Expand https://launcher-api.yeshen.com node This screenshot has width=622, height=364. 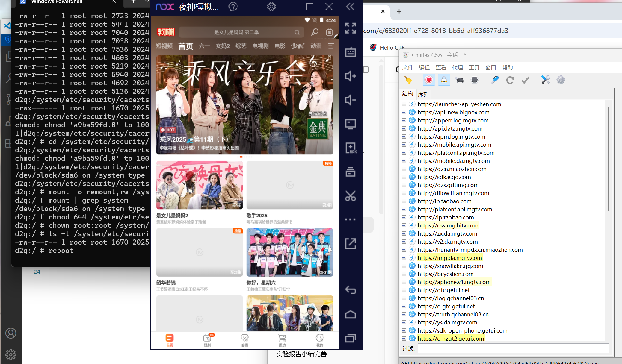coord(404,104)
